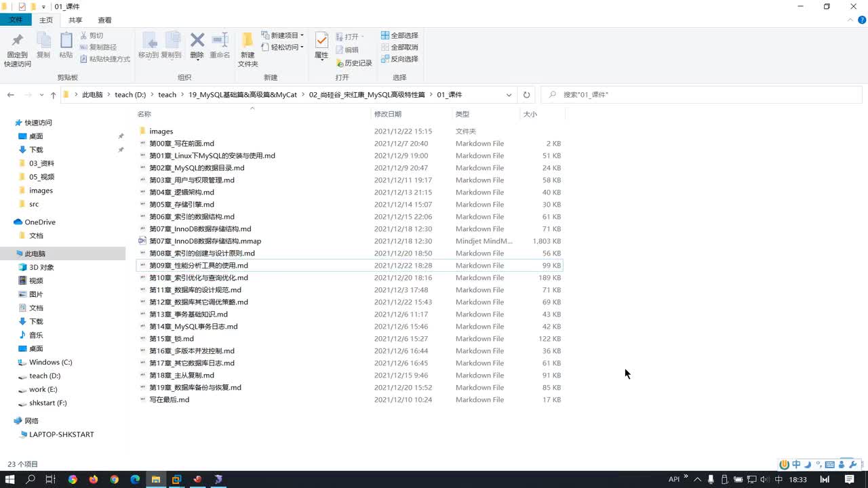Click Select All (全部选择)
This screenshot has width=868, height=488.
click(x=399, y=35)
